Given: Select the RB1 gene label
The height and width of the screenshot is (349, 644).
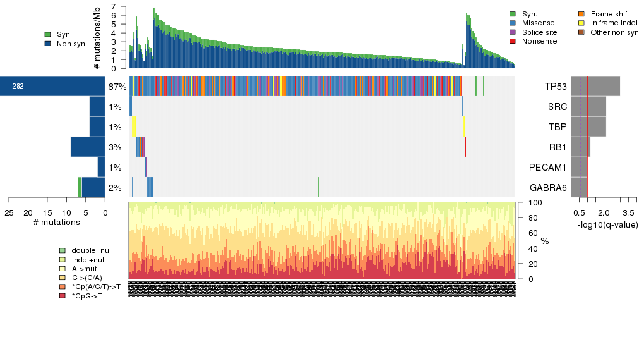Looking at the screenshot, I should pyautogui.click(x=557, y=147).
